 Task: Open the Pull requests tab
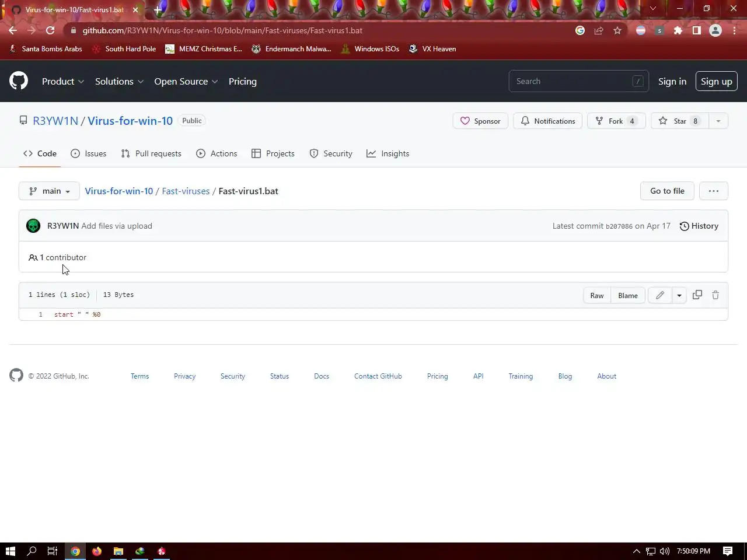point(151,153)
